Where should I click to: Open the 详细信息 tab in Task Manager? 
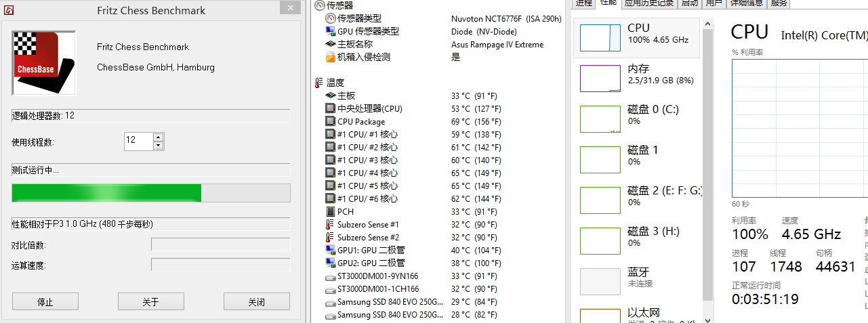(x=746, y=3)
